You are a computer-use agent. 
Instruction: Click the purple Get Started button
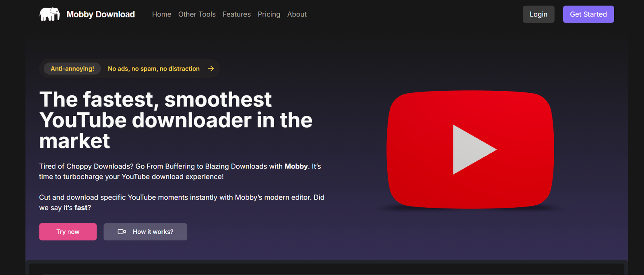(x=588, y=15)
